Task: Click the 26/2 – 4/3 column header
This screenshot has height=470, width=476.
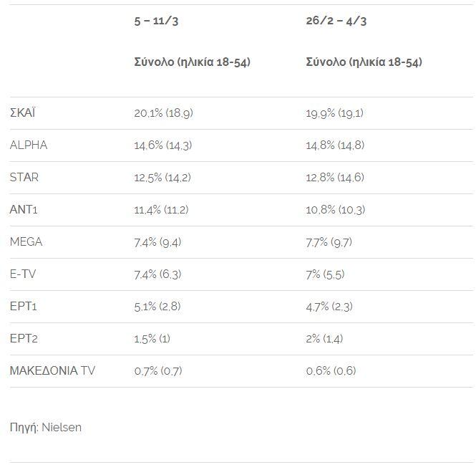Action: tap(336, 21)
